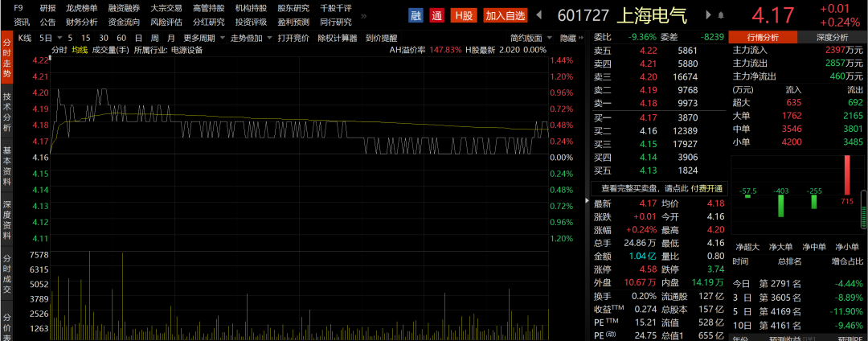Open the 基本资料 sidebar tab
The image size is (868, 341).
point(6,166)
